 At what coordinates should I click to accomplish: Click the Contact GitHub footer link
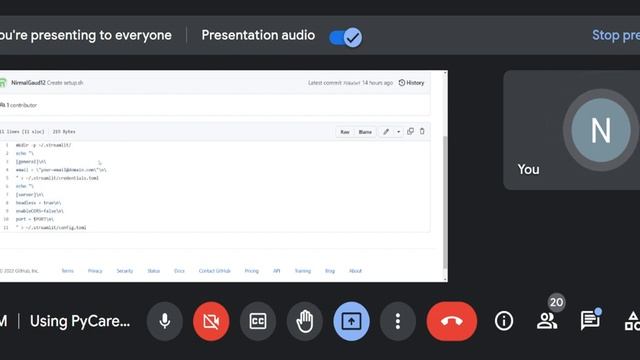coord(215,271)
